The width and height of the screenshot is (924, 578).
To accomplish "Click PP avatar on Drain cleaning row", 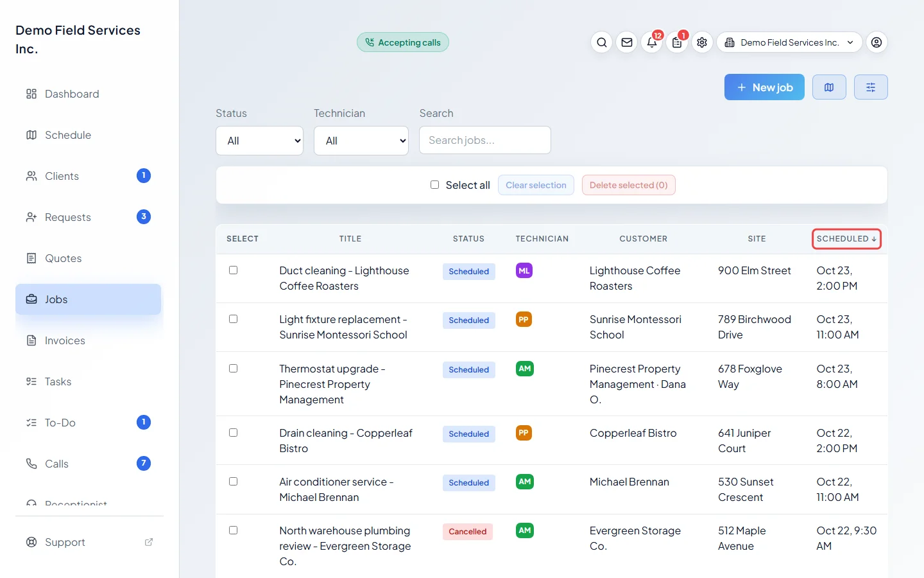I will 524,433.
